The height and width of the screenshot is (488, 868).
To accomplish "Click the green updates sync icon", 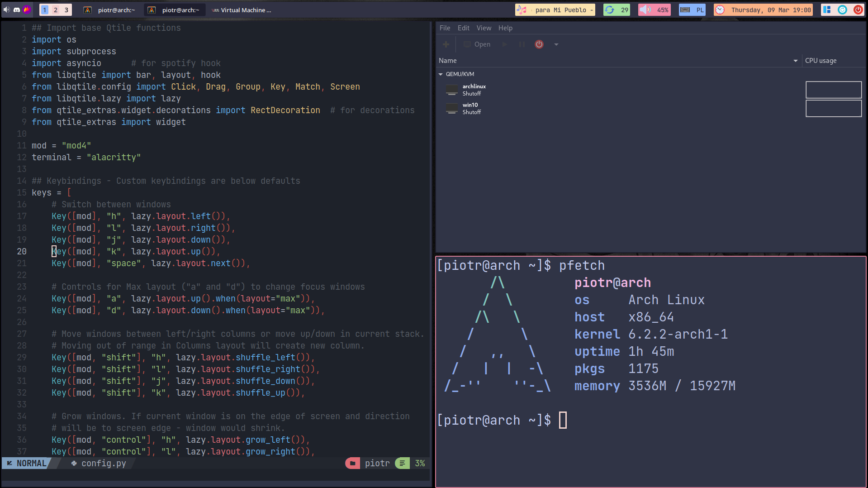I will click(x=610, y=10).
